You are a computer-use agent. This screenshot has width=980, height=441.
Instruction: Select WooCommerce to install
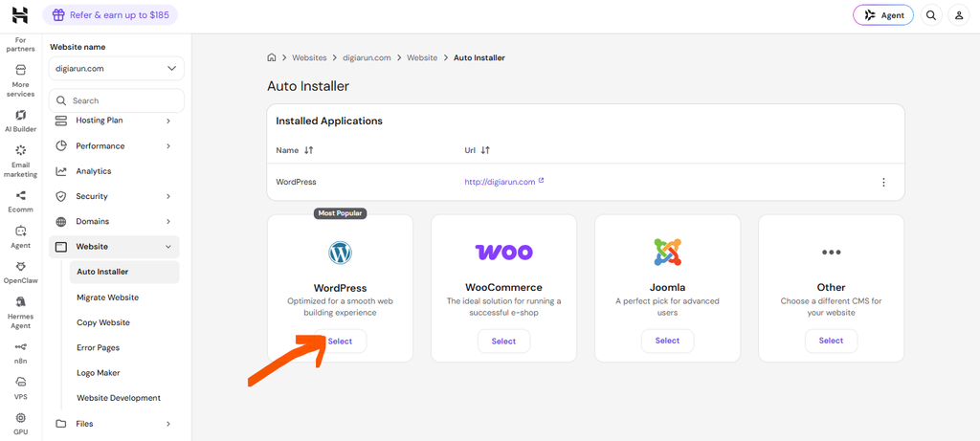click(x=503, y=342)
